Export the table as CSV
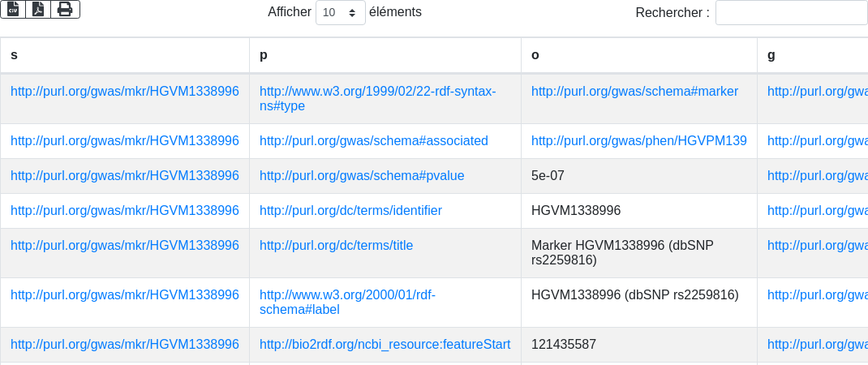Screen dimensions: 868x365 pyautogui.click(x=13, y=10)
